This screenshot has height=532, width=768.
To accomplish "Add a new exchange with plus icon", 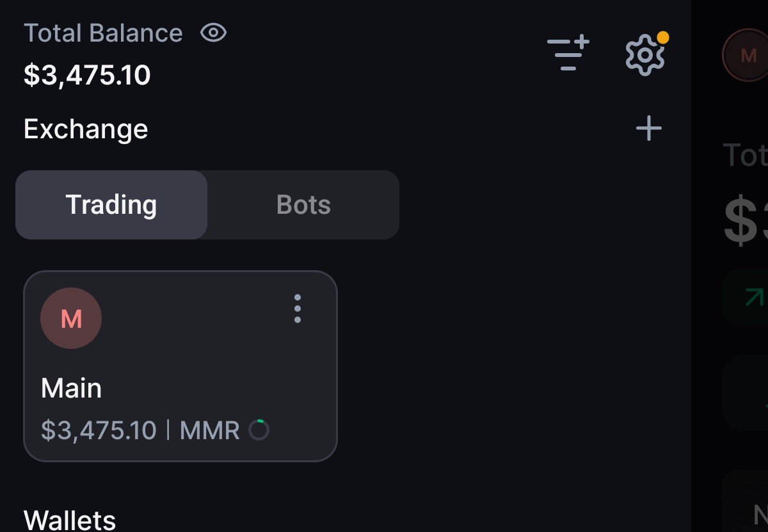I will pos(649,129).
